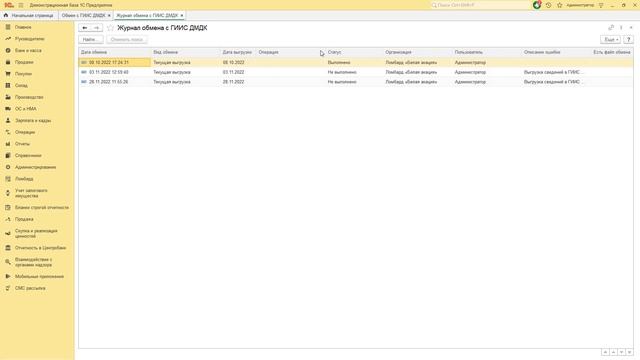Click Администратор user name
Viewport: 640px width, 360px height.
tap(580, 5)
